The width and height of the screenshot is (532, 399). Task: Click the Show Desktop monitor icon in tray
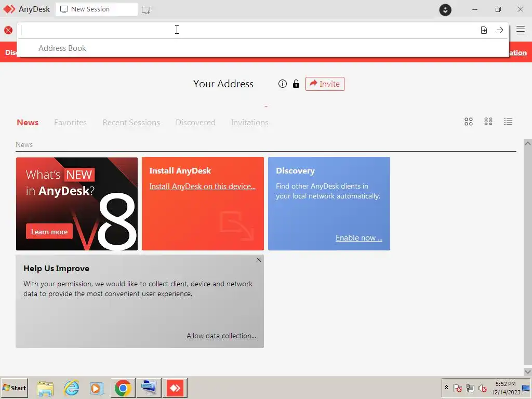coord(526,388)
